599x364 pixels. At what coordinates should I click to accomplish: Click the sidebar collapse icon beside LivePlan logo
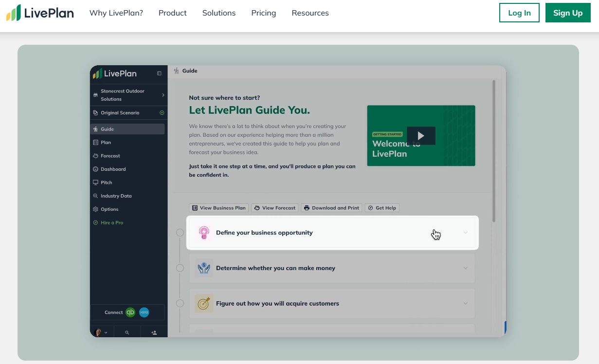pyautogui.click(x=159, y=73)
